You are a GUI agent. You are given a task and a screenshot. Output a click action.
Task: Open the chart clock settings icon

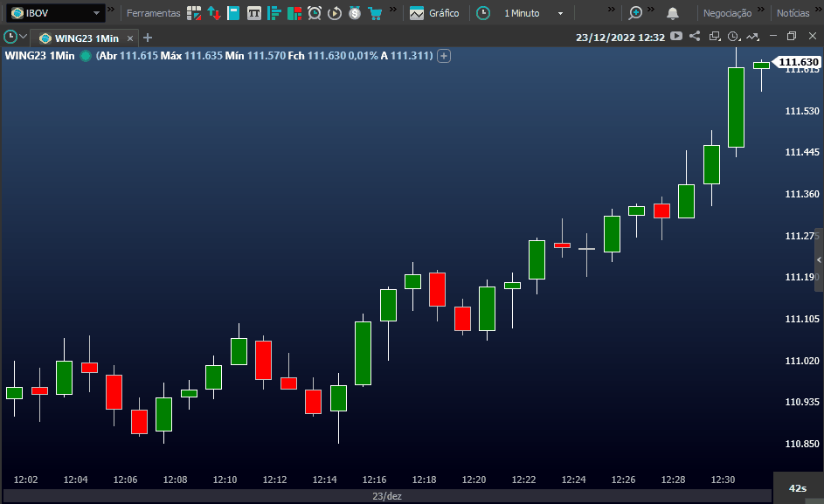coord(734,37)
